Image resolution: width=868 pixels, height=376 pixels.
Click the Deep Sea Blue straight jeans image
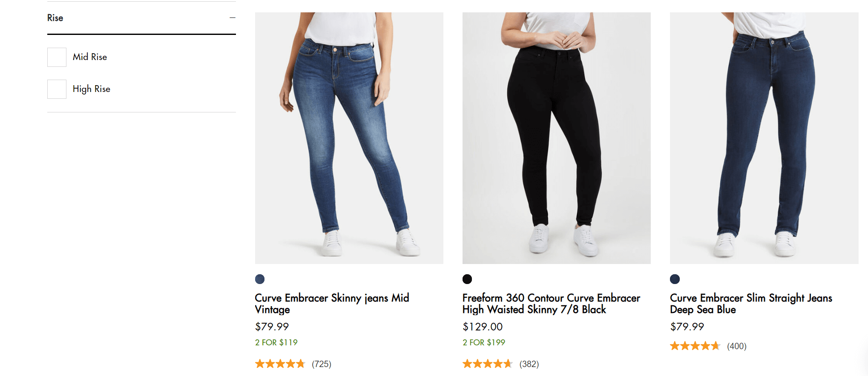point(764,138)
